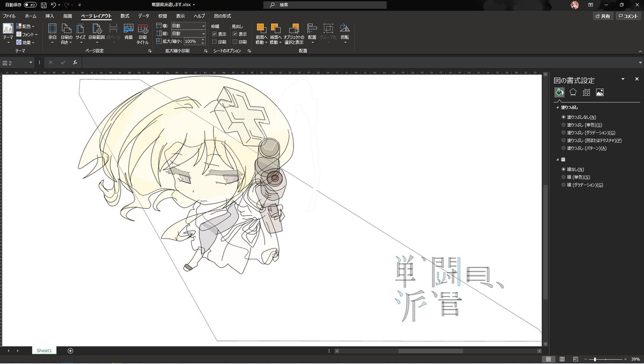Open the 回転 rotate menu
Image resolution: width=644 pixels, height=364 pixels.
pos(345,33)
